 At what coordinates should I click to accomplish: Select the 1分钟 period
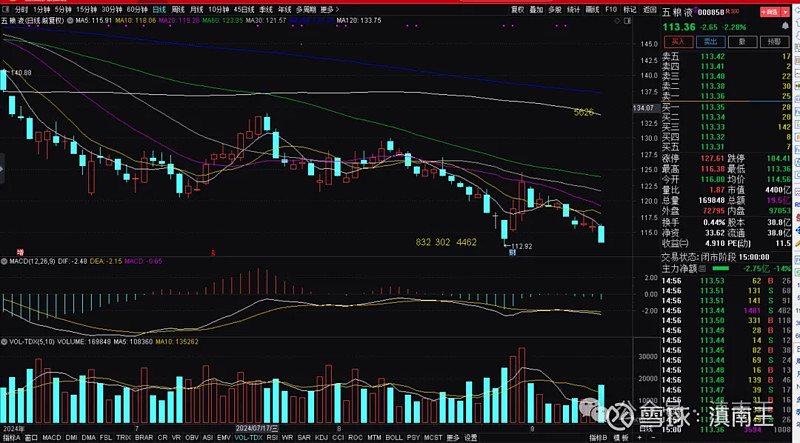point(41,10)
